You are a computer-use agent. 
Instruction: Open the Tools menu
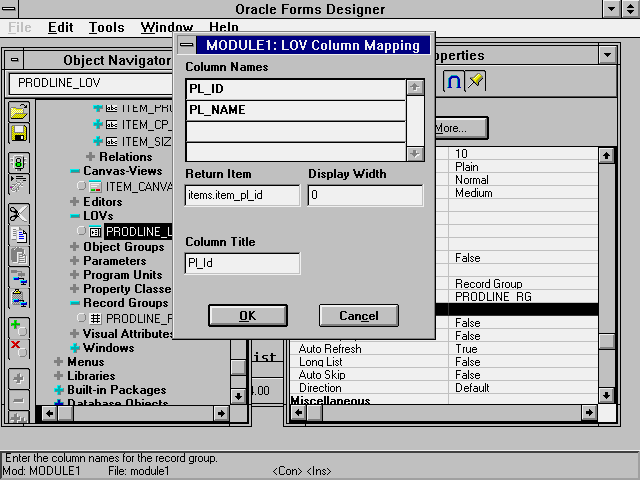pyautogui.click(x=106, y=28)
